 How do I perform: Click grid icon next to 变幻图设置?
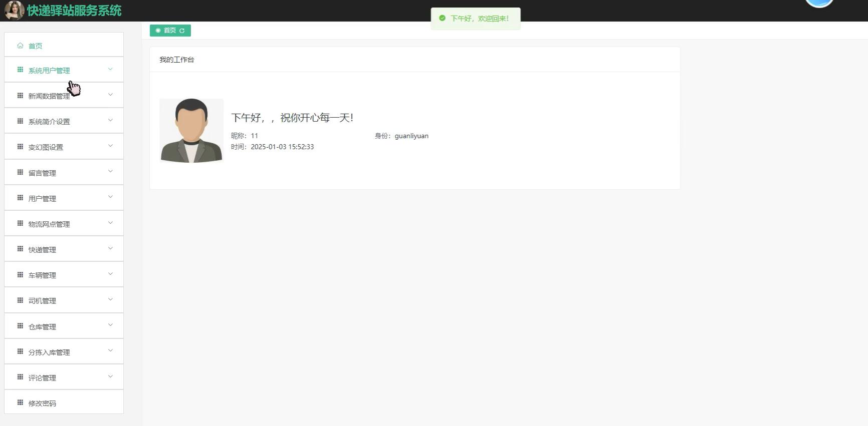point(20,146)
